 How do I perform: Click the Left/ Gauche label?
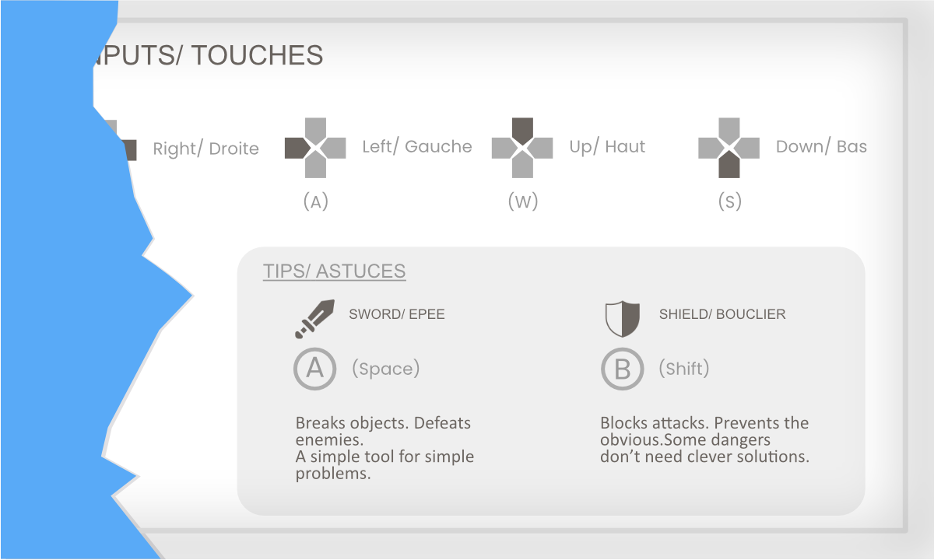pyautogui.click(x=417, y=146)
